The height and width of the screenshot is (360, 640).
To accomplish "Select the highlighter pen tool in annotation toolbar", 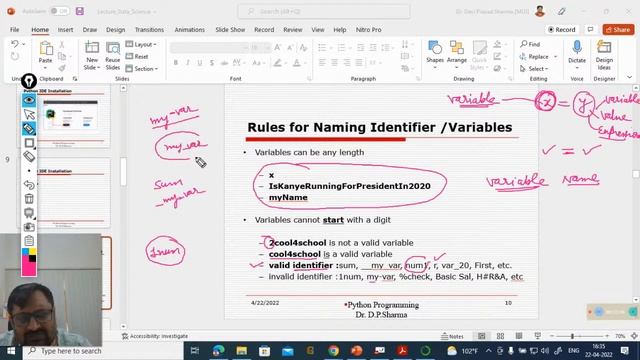I will pos(29,129).
